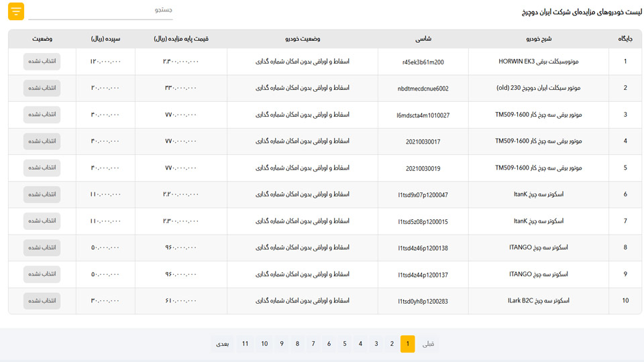Click ITANGO scooter row 8 description
The width and height of the screenshot is (644, 362).
(x=539, y=247)
